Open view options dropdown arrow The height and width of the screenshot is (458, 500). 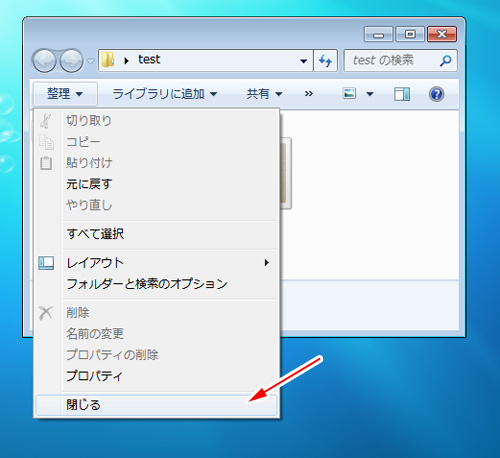370,94
